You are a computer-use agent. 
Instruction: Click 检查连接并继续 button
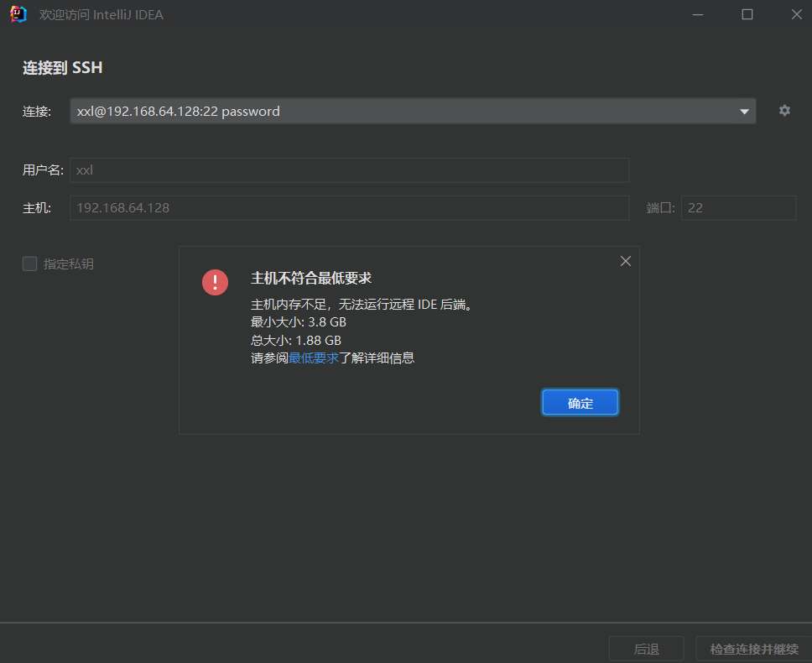coord(754,649)
